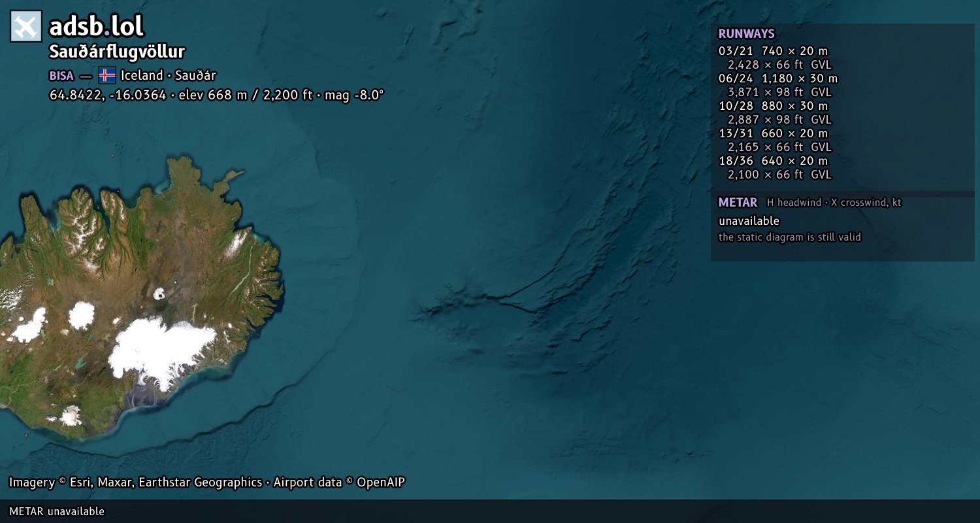Click the "2,428 × 66 ft GVL" line
This screenshot has width=980, height=523.
click(779, 65)
